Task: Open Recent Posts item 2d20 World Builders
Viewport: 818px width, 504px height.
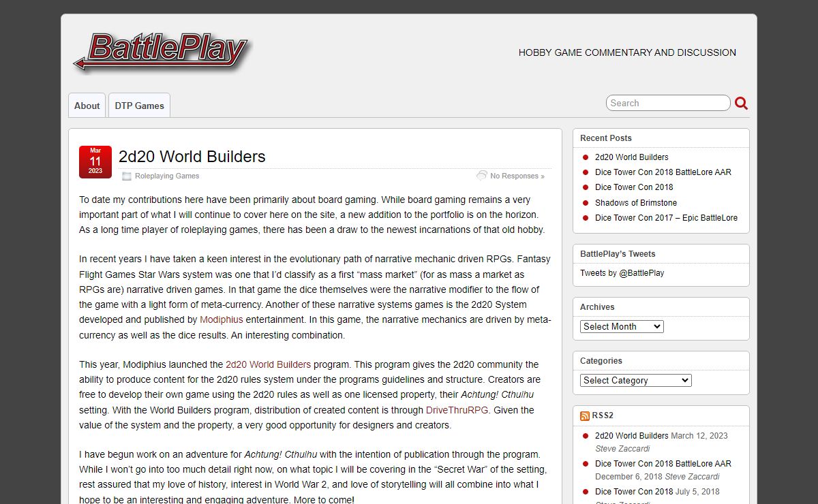Action: (x=632, y=157)
